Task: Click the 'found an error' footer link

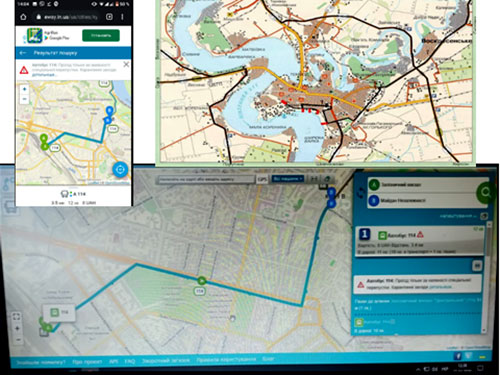Action: click(x=41, y=362)
